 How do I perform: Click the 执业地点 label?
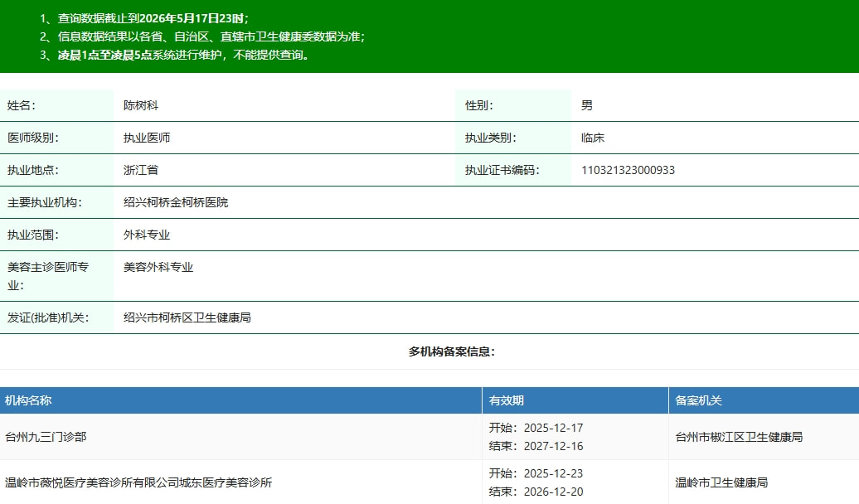point(33,170)
